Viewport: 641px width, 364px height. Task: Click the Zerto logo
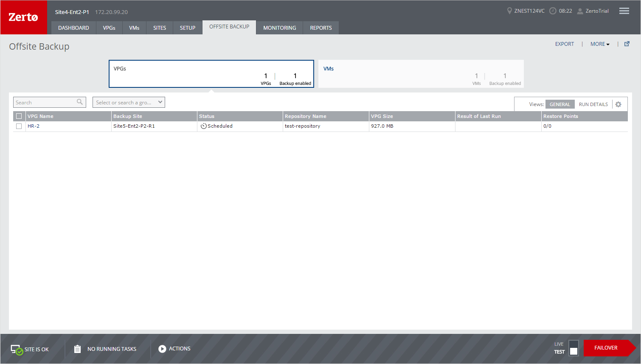point(24,17)
